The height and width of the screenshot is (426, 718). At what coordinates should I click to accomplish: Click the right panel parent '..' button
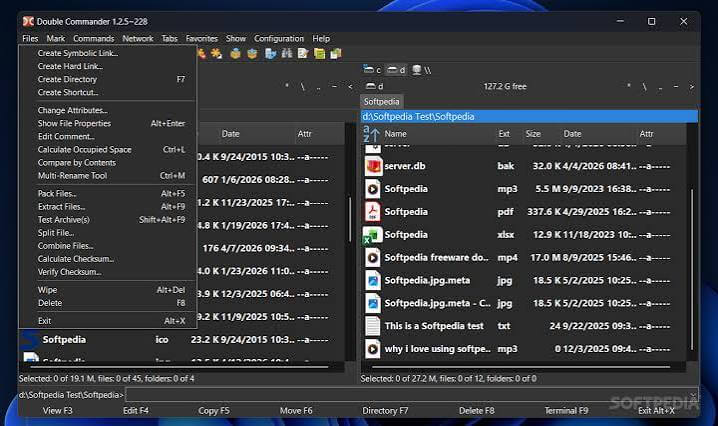[x=660, y=86]
